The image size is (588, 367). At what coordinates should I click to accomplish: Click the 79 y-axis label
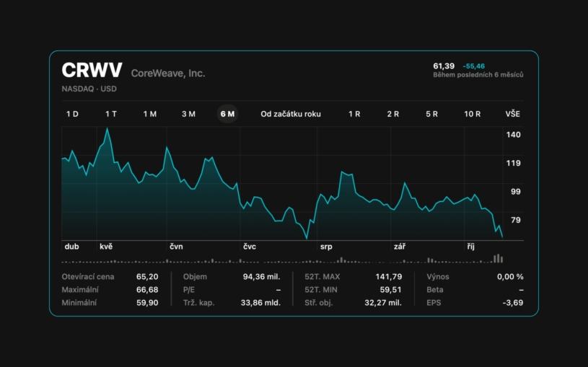click(x=516, y=220)
